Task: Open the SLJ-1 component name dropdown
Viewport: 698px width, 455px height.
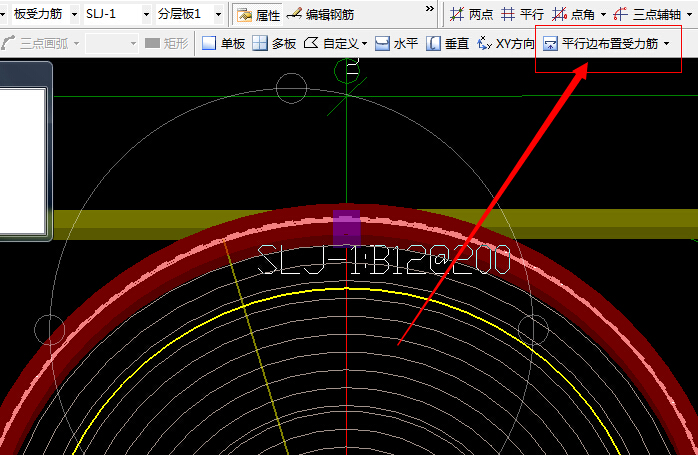Action: tap(146, 14)
